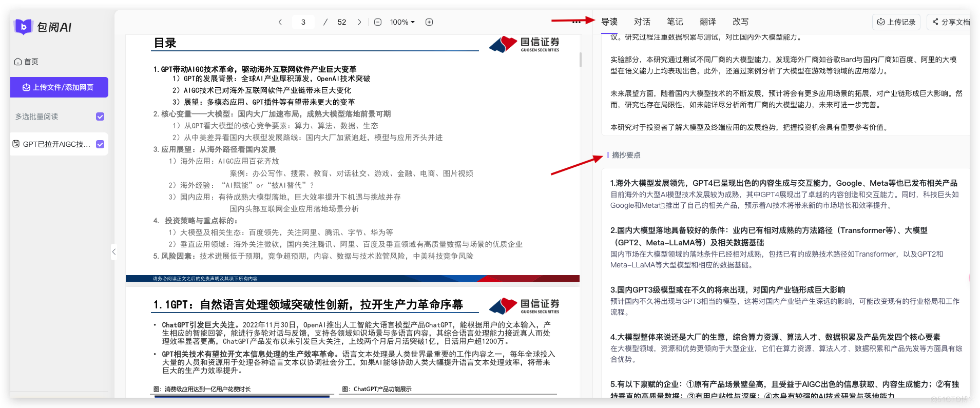Switch to the 笔记 tab
Screen dimensions: 980x408
pos(675,22)
